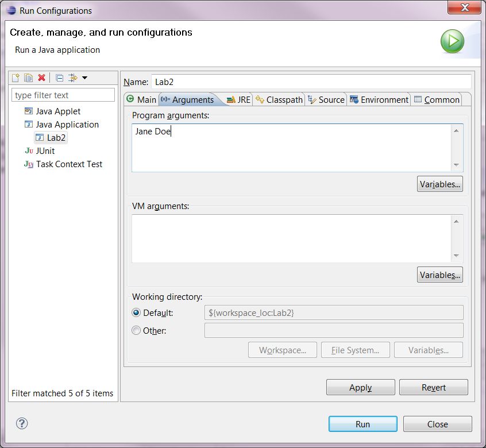Click the Name field containing Lab2
The width and height of the screenshot is (486, 448).
point(311,82)
